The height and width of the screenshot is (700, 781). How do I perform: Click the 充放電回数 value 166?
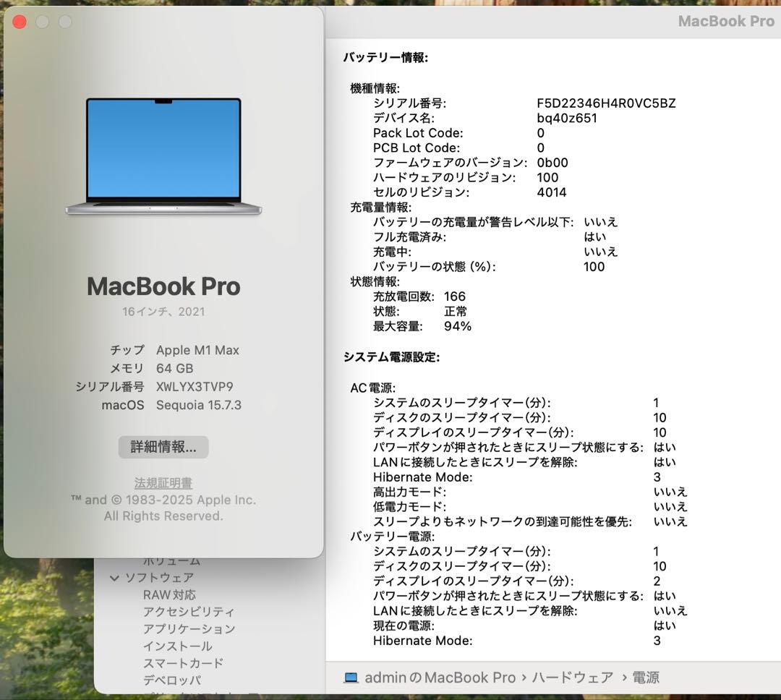[x=455, y=296]
